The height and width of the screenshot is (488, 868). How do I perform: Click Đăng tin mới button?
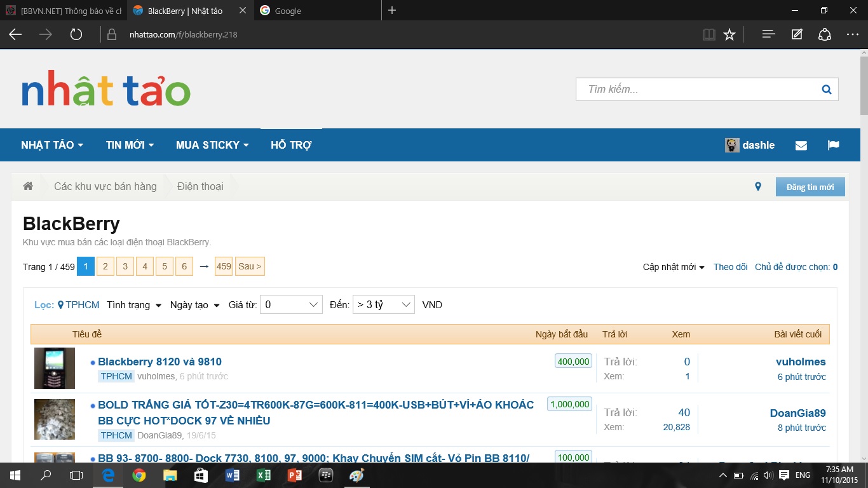pyautogui.click(x=810, y=187)
